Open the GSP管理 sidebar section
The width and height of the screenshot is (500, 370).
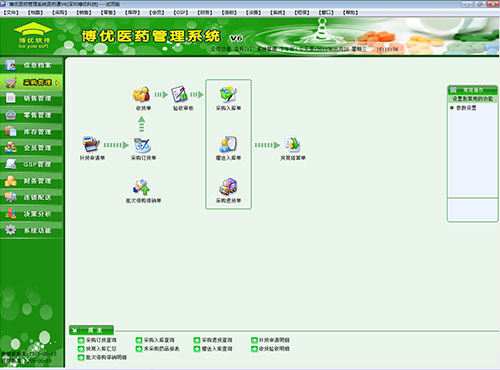tap(31, 164)
